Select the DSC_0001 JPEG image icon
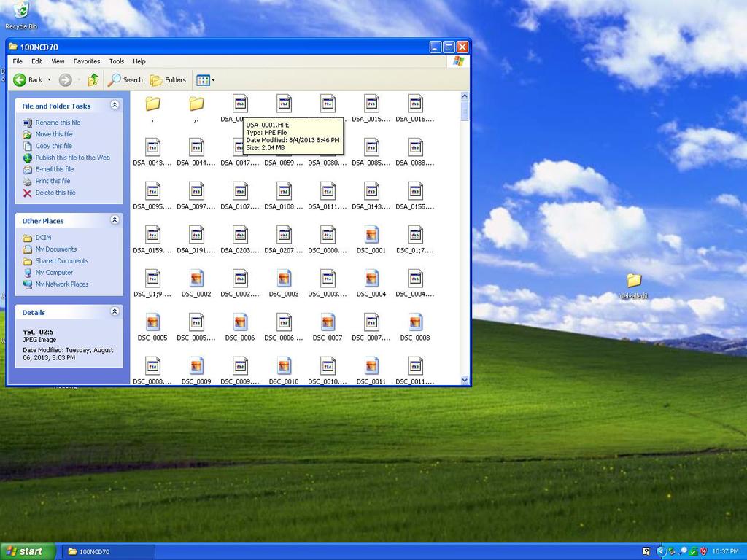Image resolution: width=747 pixels, height=560 pixels. click(x=371, y=235)
